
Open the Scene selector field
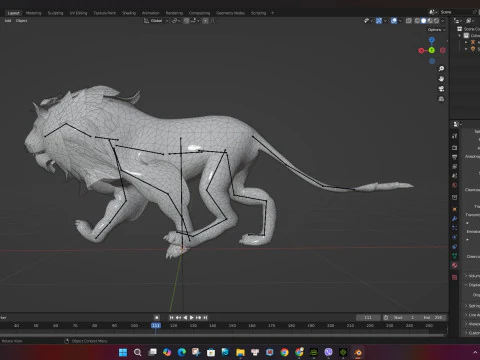pos(453,12)
